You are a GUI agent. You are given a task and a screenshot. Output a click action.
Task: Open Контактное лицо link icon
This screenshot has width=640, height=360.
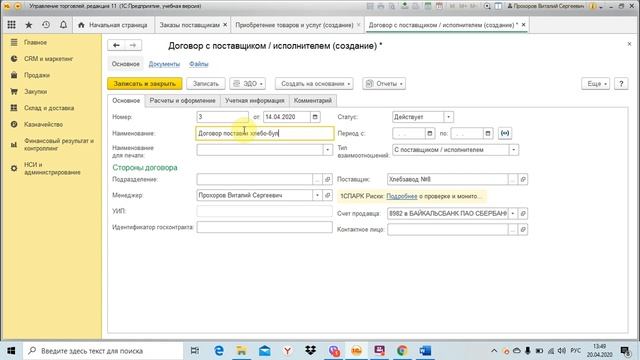pyautogui.click(x=523, y=229)
